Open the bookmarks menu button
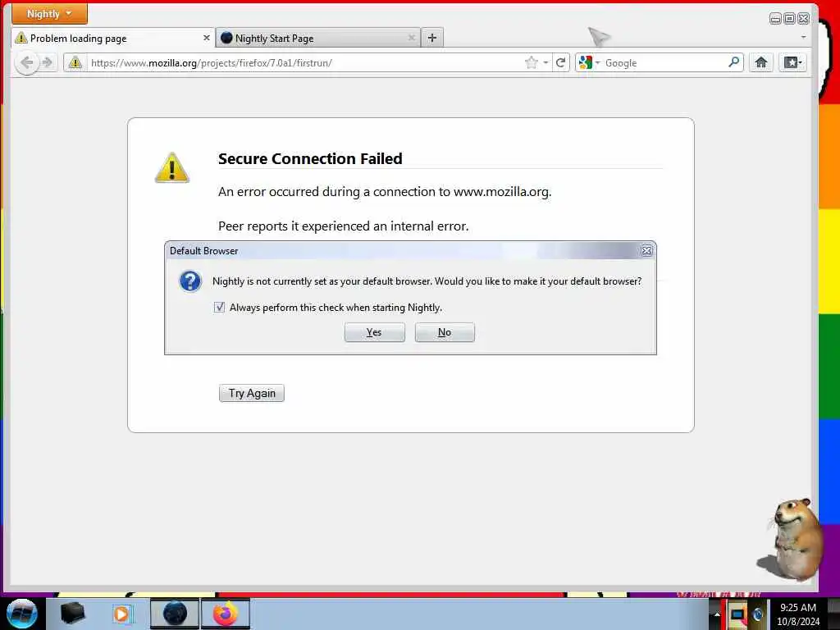The image size is (840, 630). coord(792,62)
